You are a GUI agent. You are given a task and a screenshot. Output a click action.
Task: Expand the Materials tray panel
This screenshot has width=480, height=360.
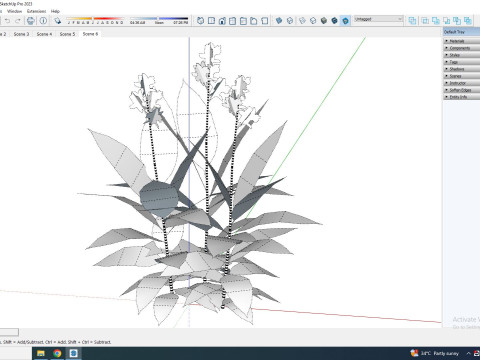(x=462, y=41)
